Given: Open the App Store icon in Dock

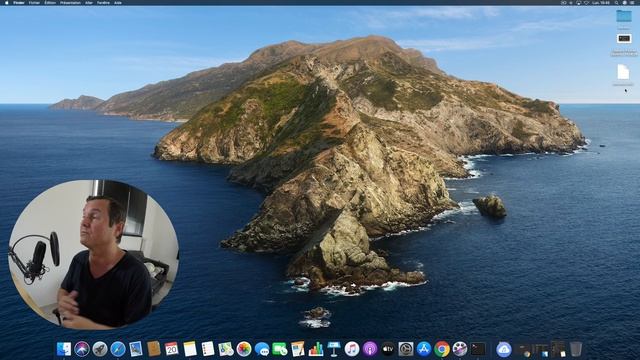Looking at the screenshot, I should coord(424,349).
